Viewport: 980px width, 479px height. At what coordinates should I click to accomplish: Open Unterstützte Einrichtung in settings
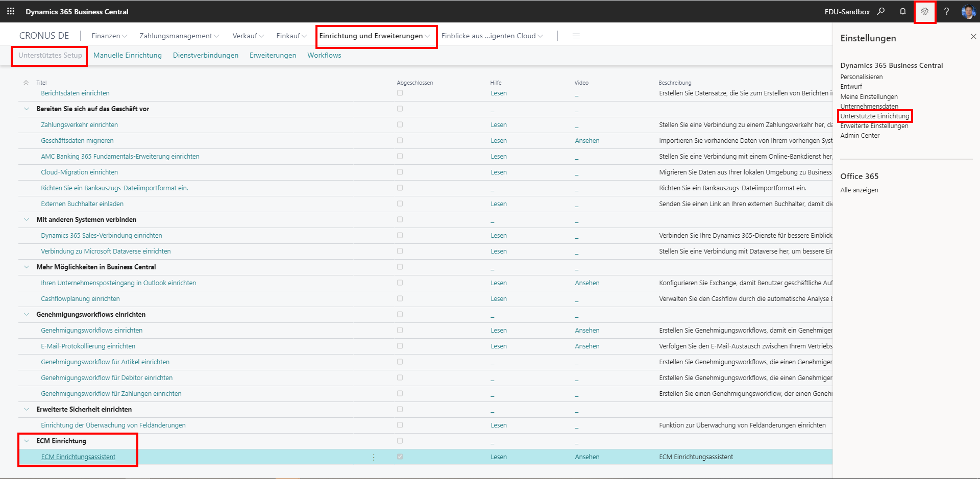pos(875,116)
